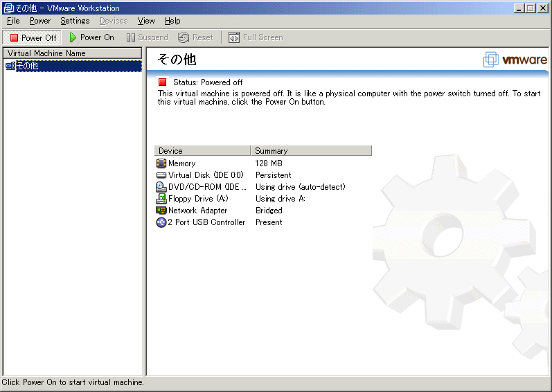The height and width of the screenshot is (392, 552).
Task: Click the VMware title bar system icon
Action: point(9,8)
